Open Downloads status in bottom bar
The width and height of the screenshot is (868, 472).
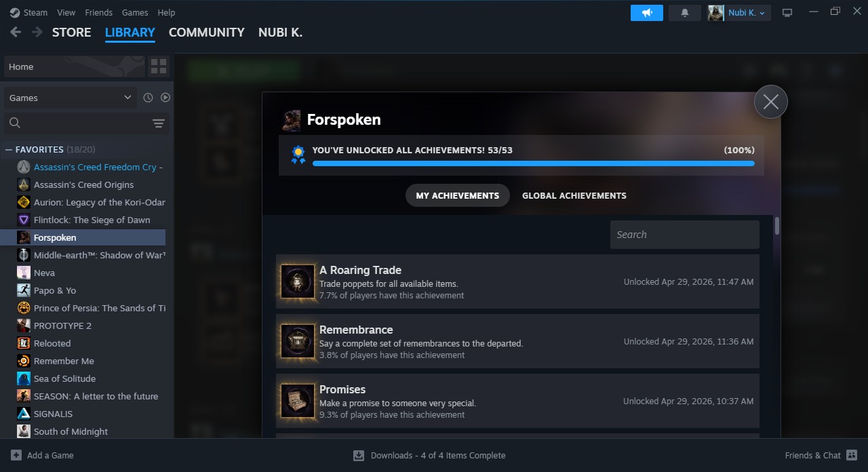pyautogui.click(x=429, y=455)
